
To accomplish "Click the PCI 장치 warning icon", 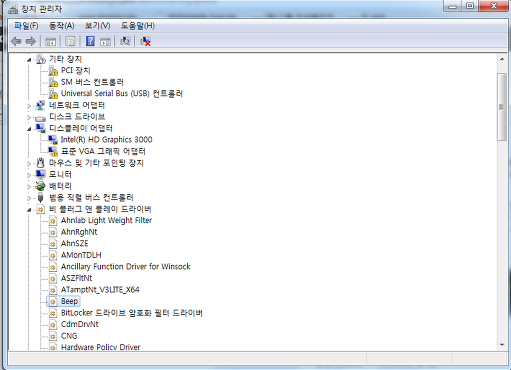I will (x=53, y=71).
